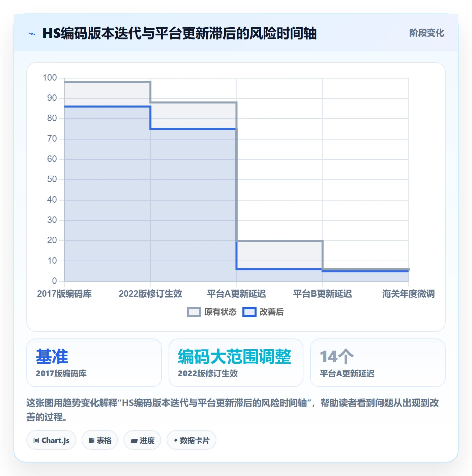This screenshot has height=476, width=472.
Task: Toggle the 改善后 legend swatch
Action: click(x=249, y=312)
